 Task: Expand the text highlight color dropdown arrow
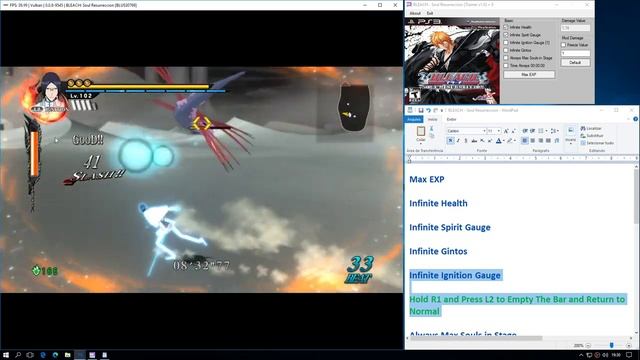[x=514, y=140]
